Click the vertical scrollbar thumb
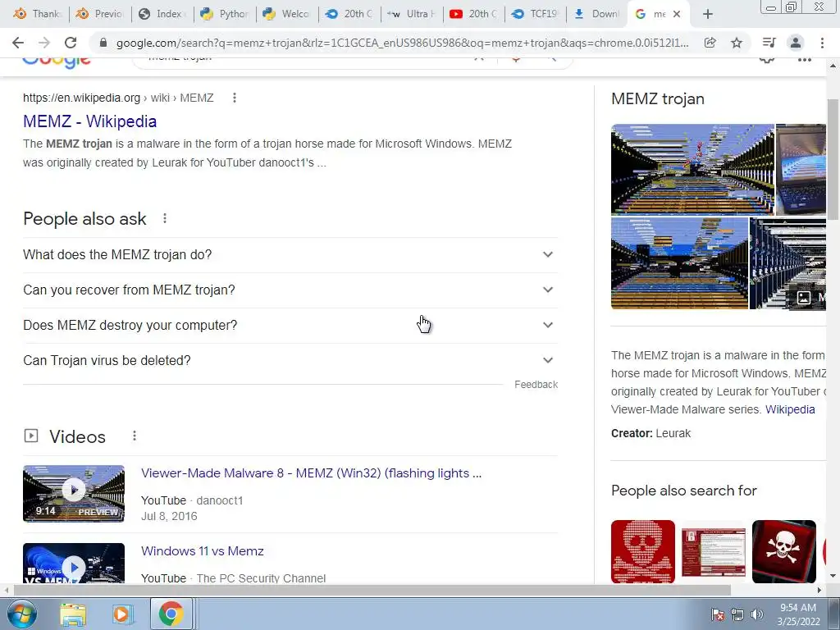Screen dimensions: 840x630 coord(833,159)
